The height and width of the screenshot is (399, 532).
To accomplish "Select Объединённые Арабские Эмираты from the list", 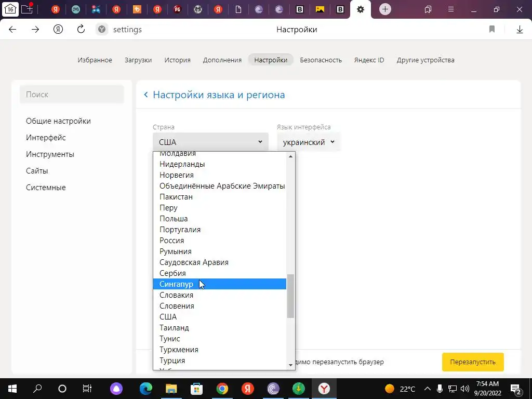I will (220, 186).
